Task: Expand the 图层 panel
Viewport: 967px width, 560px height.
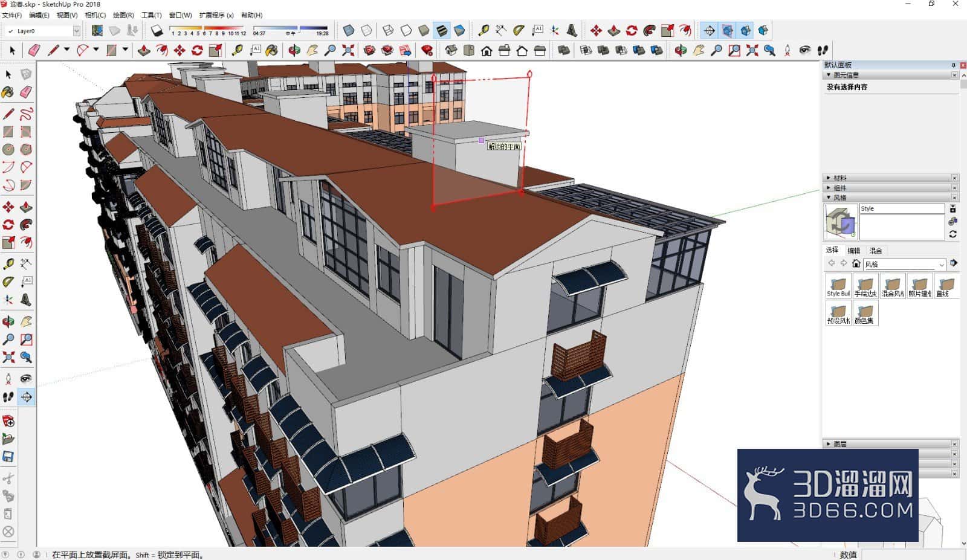Action: [828, 444]
